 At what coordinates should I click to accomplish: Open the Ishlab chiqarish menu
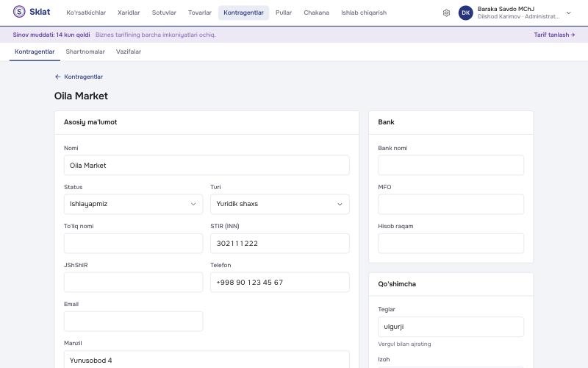pos(363,13)
